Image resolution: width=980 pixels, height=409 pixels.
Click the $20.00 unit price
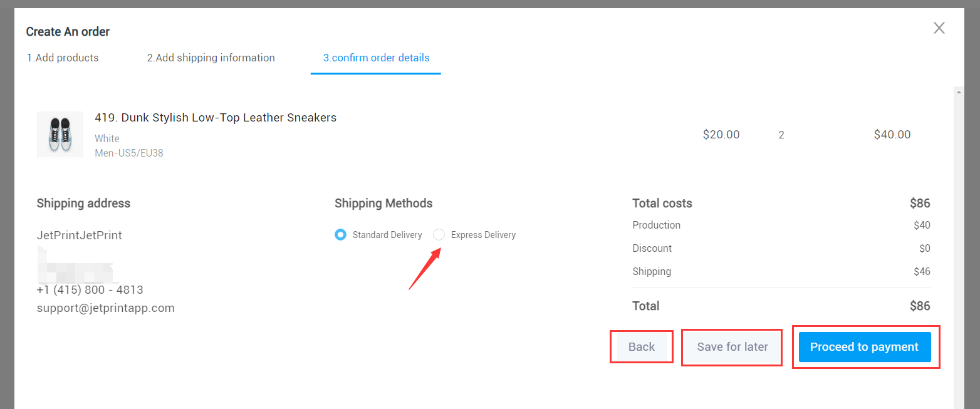click(721, 135)
